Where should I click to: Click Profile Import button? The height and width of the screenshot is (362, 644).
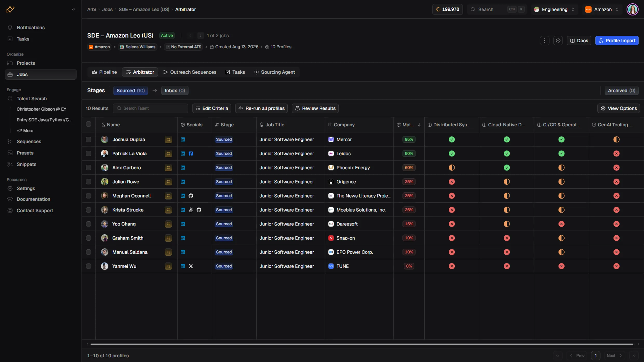point(617,40)
